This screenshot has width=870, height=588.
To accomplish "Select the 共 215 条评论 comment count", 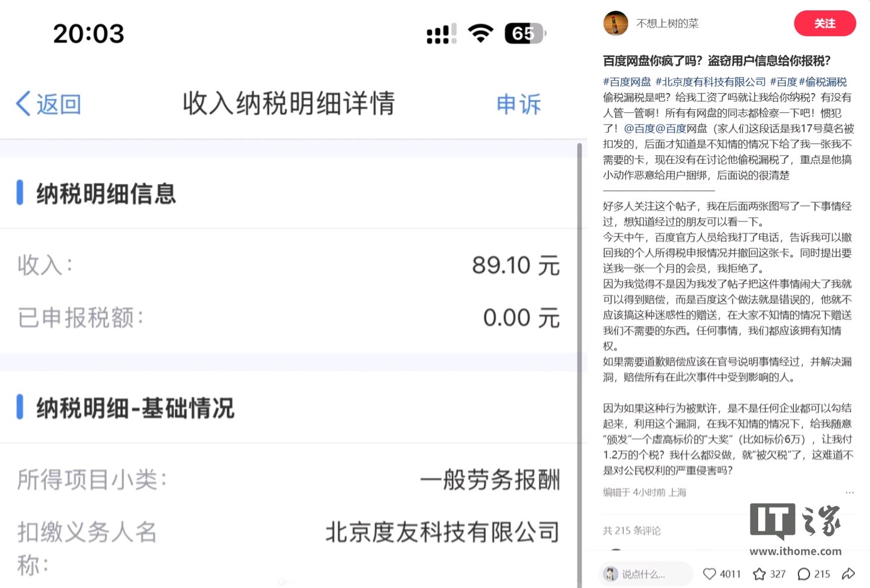I will (632, 531).
